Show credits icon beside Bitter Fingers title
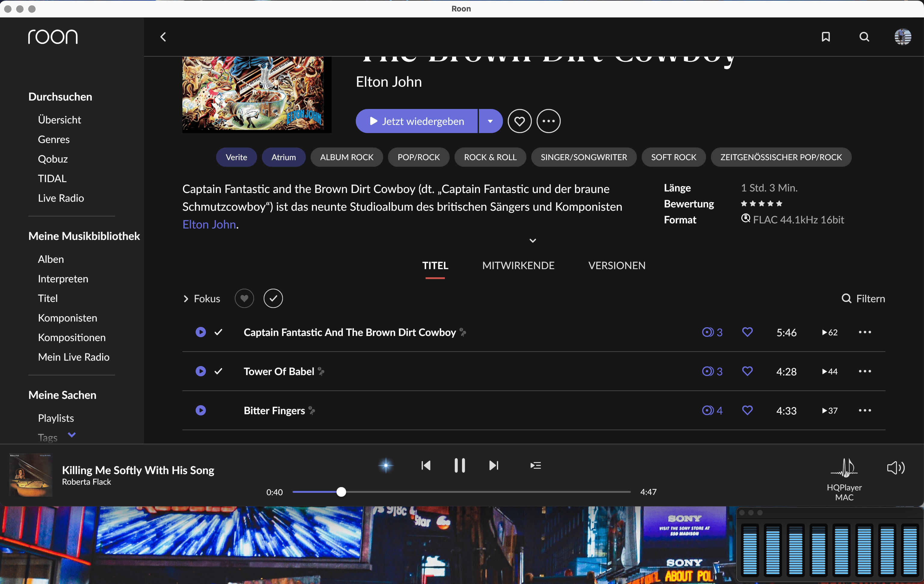Image resolution: width=924 pixels, height=584 pixels. [312, 411]
